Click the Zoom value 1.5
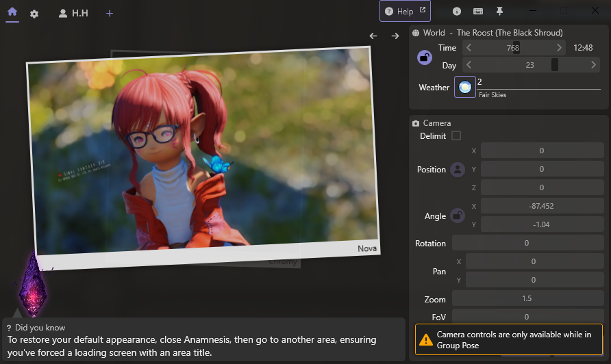Viewport: 611px width, 364px height. [527, 298]
